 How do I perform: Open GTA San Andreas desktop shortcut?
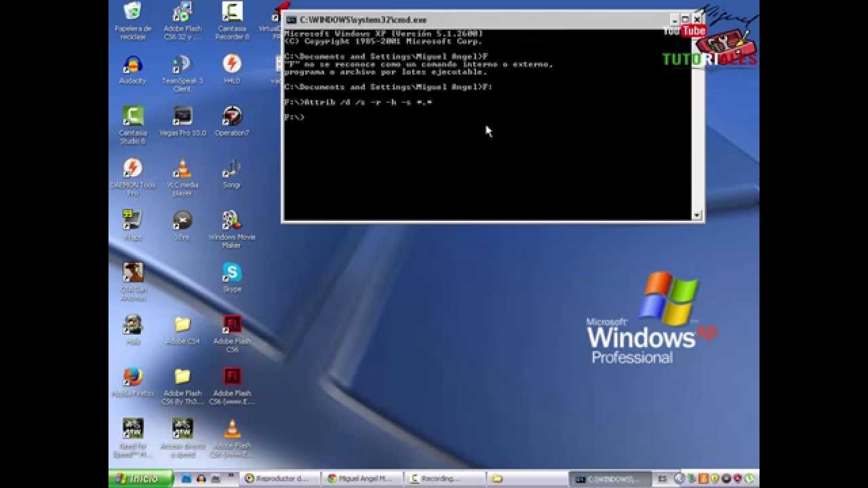pos(133,272)
